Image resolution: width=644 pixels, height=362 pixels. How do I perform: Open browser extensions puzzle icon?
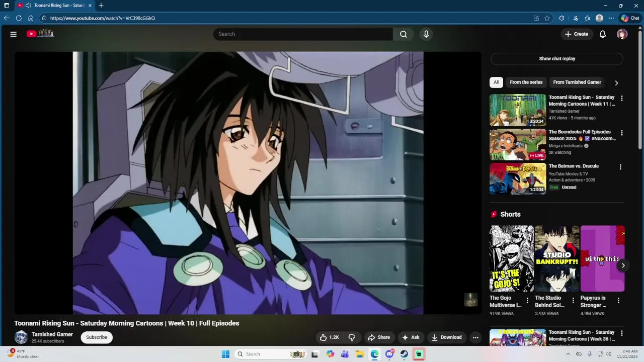point(561,18)
